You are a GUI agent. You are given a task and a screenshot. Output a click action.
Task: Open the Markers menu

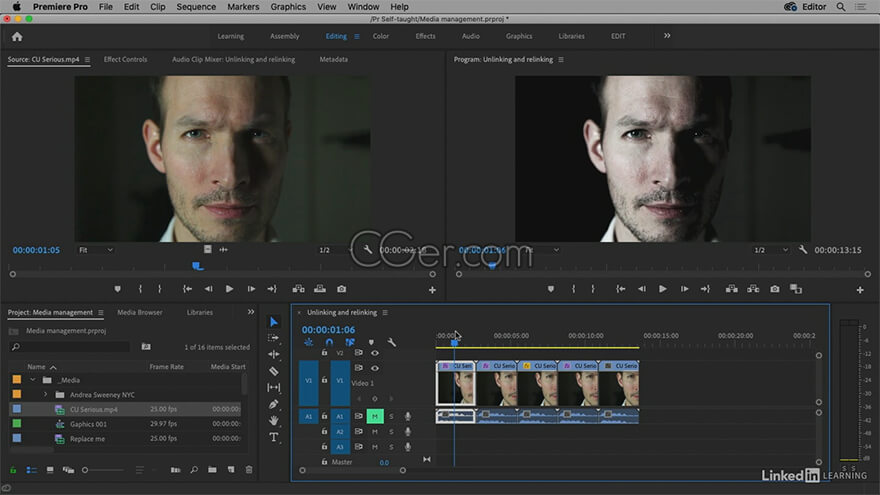243,7
